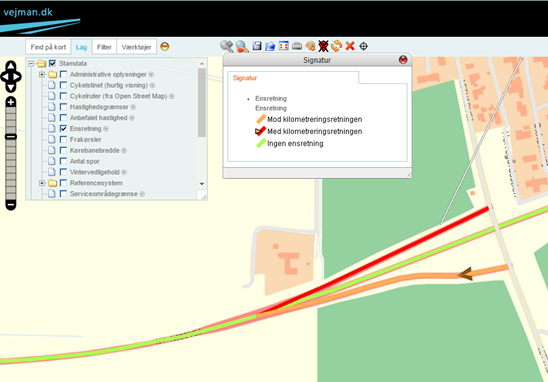Uncheck the Stamdata checkbox
This screenshot has width=548, height=382.
(52, 63)
